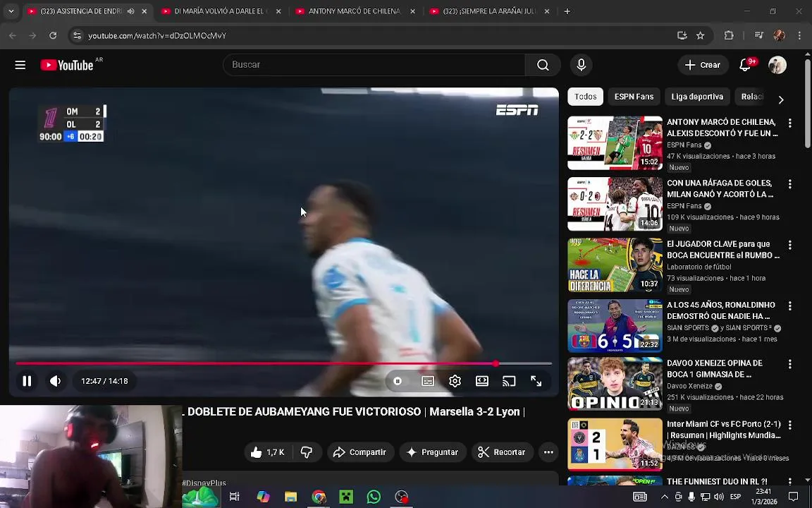Open a new browser tab
The width and height of the screenshot is (812, 508).
click(567, 11)
